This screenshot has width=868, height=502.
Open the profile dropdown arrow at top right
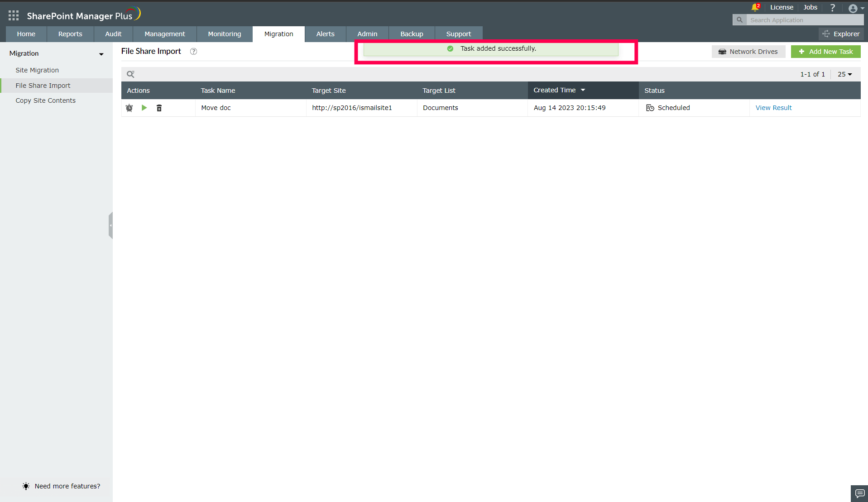[x=862, y=8]
